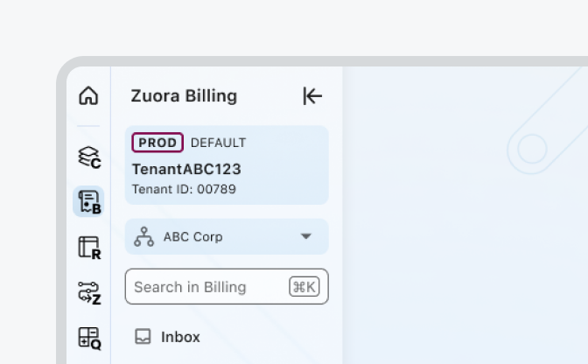This screenshot has width=588, height=364.
Task: Select the TenantABC123 tenant name
Action: point(186,169)
